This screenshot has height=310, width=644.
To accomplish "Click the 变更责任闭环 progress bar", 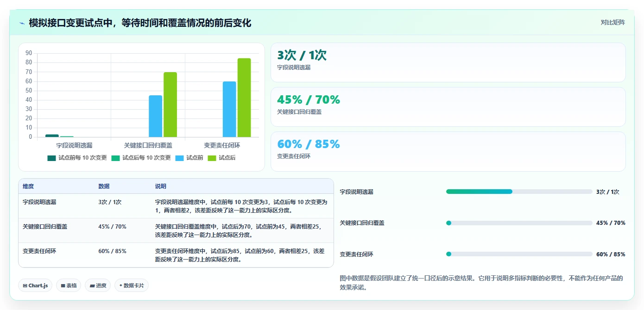I will click(x=519, y=254).
